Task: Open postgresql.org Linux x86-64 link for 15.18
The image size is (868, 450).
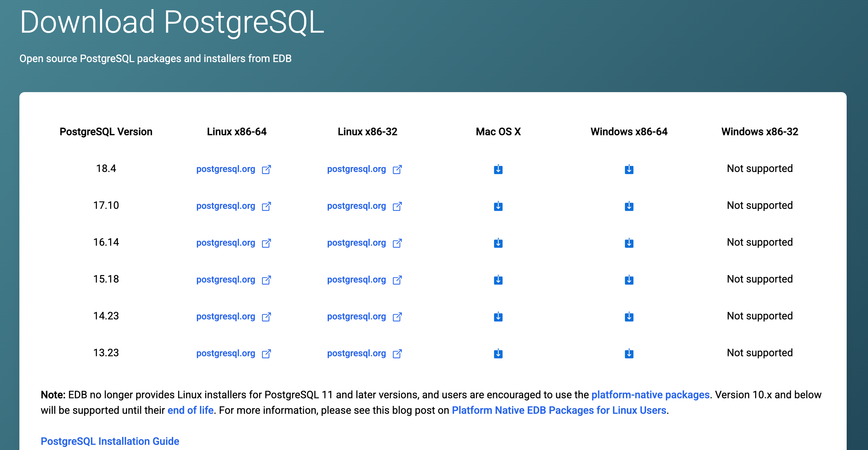Action: 234,279
